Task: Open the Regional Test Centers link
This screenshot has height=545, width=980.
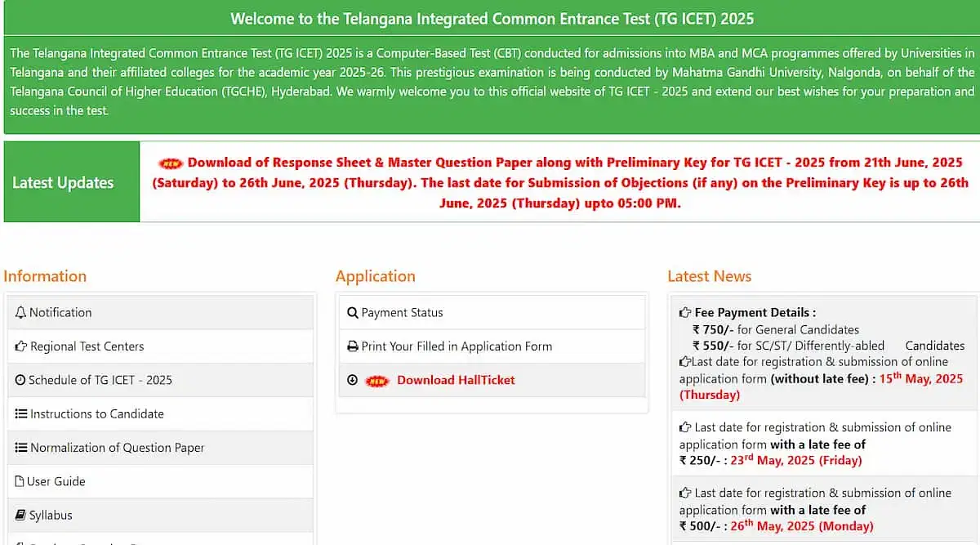Action: coord(87,346)
